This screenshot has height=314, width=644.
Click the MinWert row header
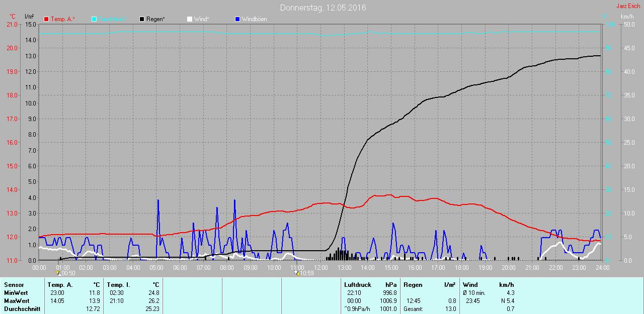(16, 293)
